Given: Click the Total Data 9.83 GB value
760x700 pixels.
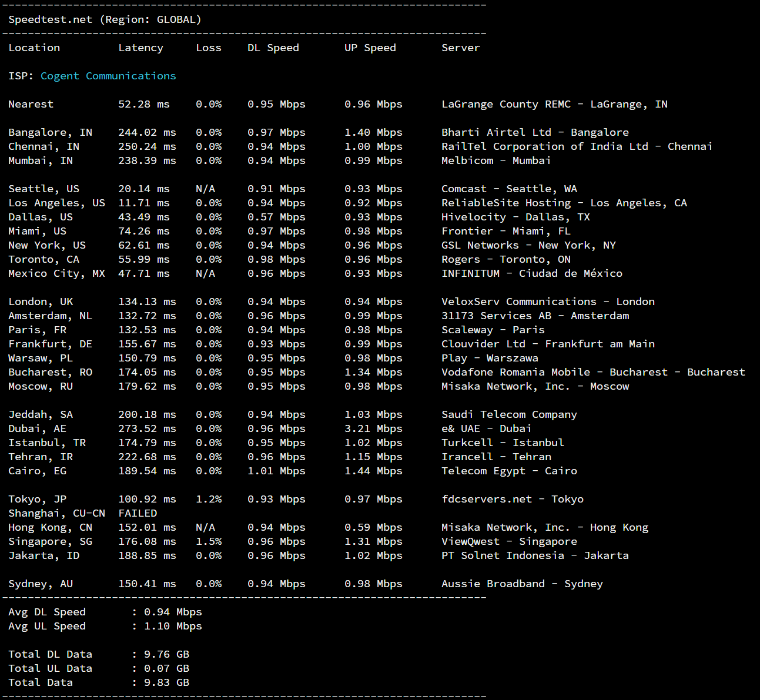Looking at the screenshot, I should coord(166,682).
